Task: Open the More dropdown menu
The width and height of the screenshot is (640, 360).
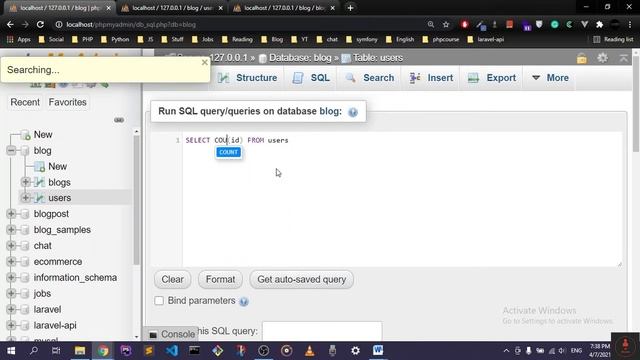Action: 550,78
